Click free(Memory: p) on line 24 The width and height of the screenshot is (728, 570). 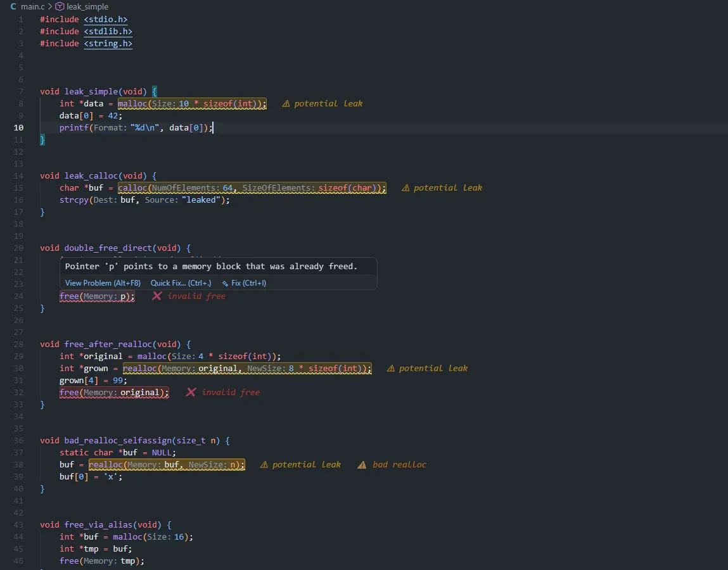pyautogui.click(x=97, y=296)
